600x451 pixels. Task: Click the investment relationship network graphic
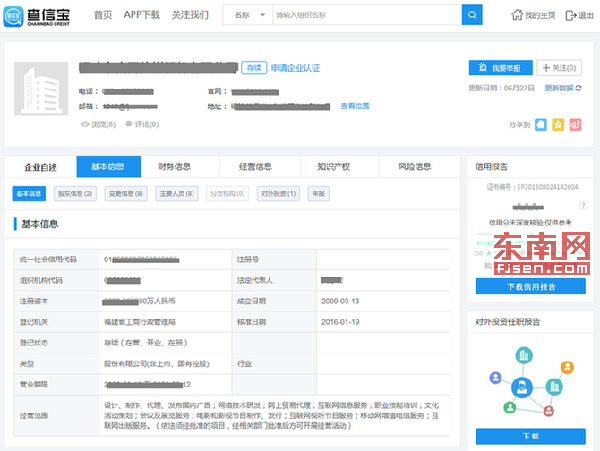click(530, 381)
